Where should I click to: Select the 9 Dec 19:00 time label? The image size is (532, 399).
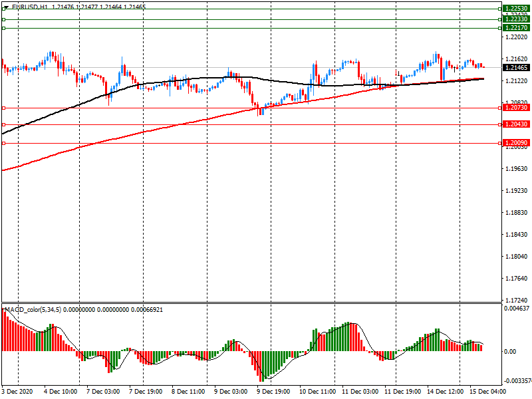point(273,392)
